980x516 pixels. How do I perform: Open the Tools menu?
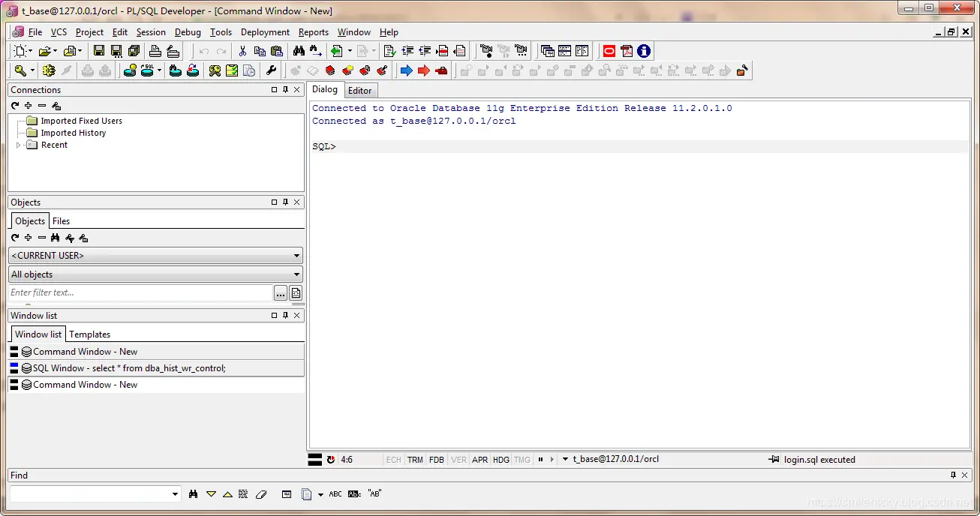click(221, 32)
